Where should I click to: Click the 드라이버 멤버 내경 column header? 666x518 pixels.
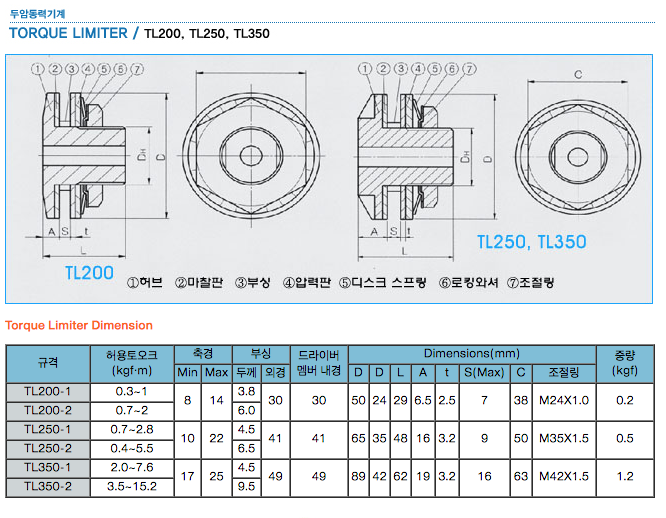319,362
